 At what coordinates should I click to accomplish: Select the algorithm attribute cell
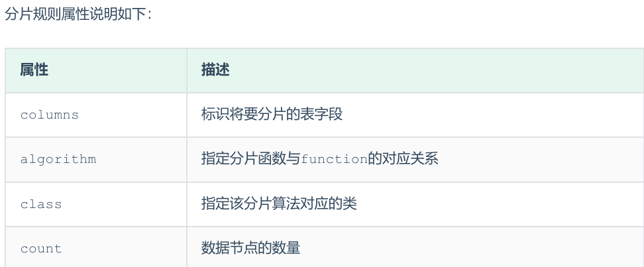(x=58, y=159)
